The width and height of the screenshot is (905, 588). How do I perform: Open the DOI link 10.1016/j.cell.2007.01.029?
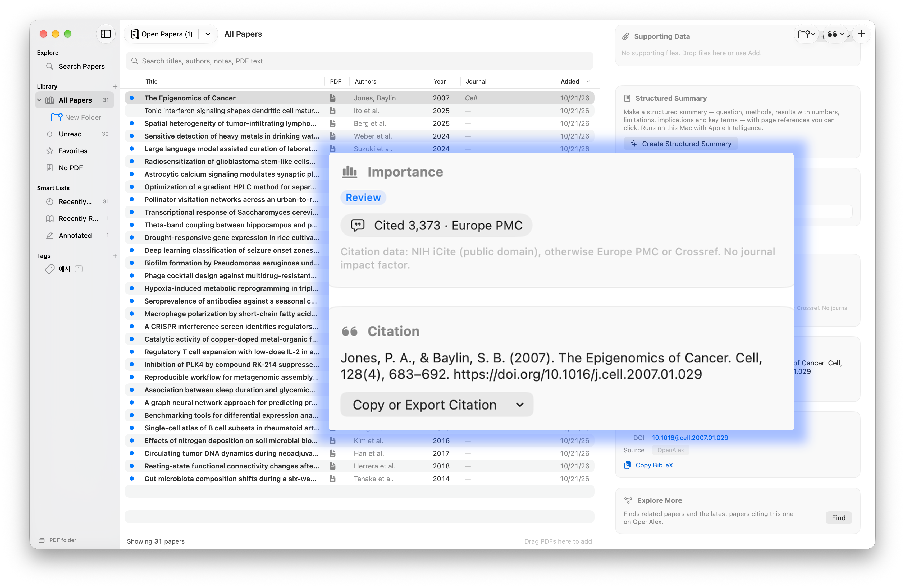pos(690,438)
